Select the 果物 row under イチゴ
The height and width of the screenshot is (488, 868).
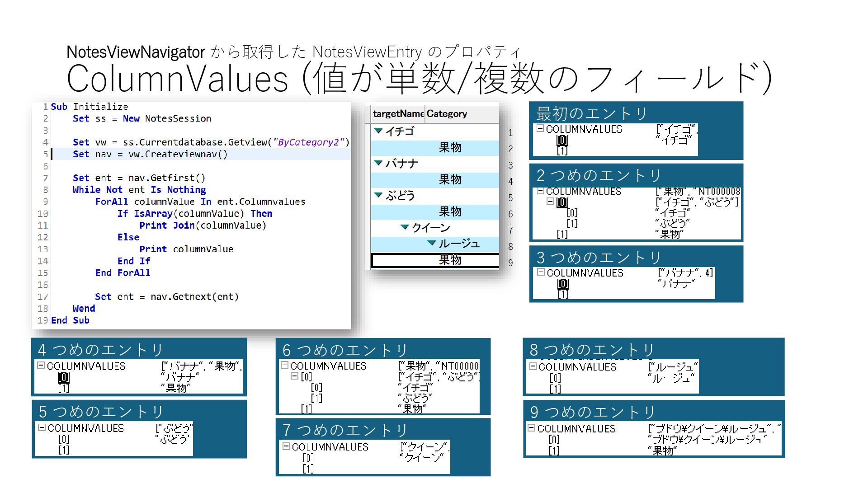[x=450, y=148]
